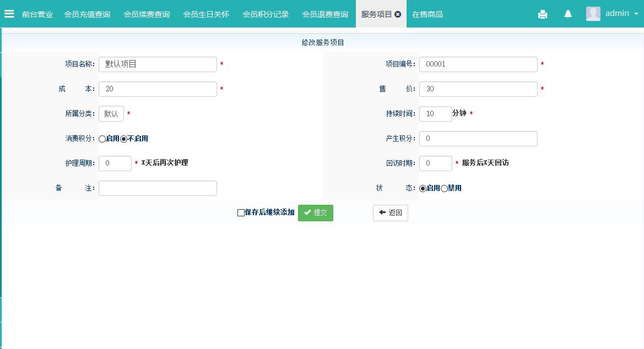The height and width of the screenshot is (349, 644).
Task: Close the 服务项目 tab
Action: 398,14
